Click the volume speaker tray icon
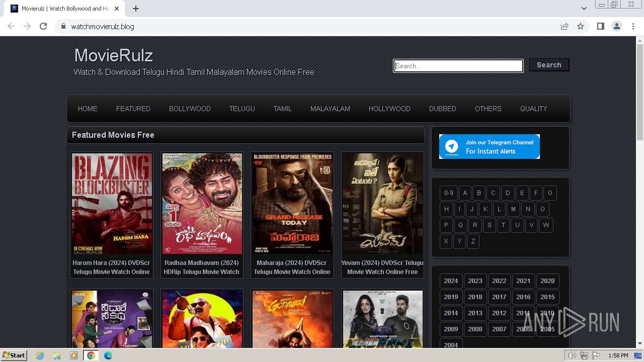The width and height of the screenshot is (644, 362). pyautogui.click(x=572, y=355)
